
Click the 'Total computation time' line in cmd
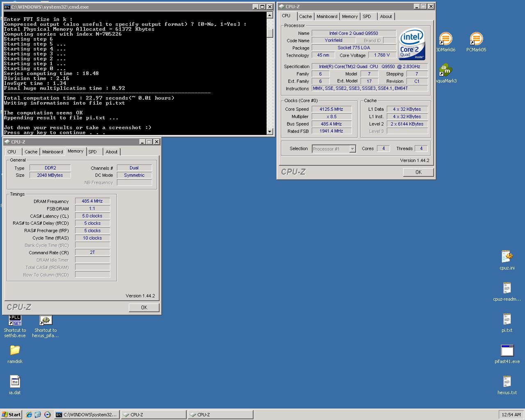[x=89, y=98]
